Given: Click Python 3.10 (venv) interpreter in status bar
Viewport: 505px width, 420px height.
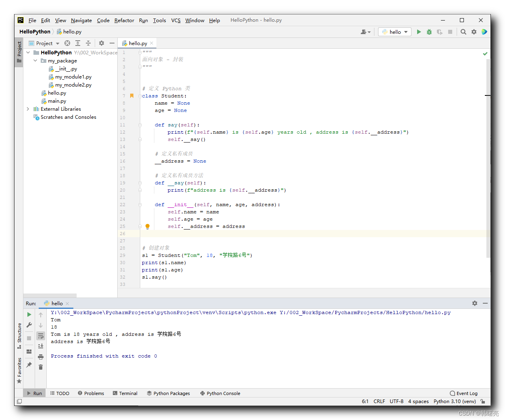Looking at the screenshot, I should [x=455, y=401].
